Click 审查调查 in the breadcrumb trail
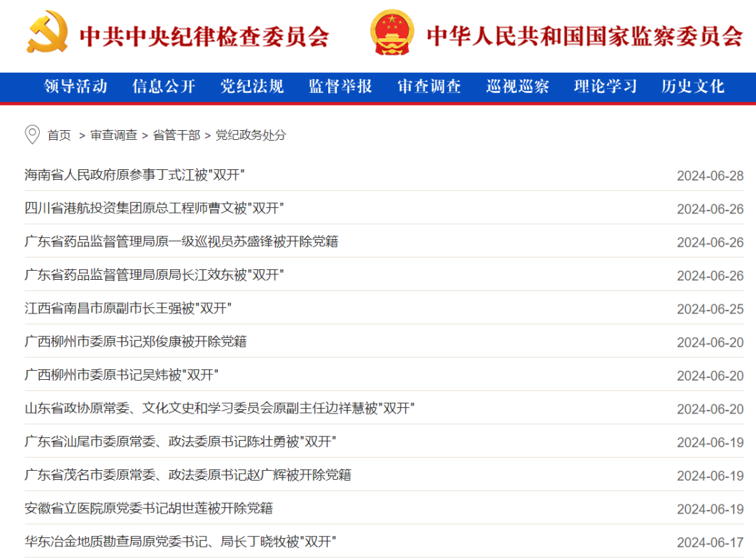Image resolution: width=756 pixels, height=559 pixels. click(114, 135)
